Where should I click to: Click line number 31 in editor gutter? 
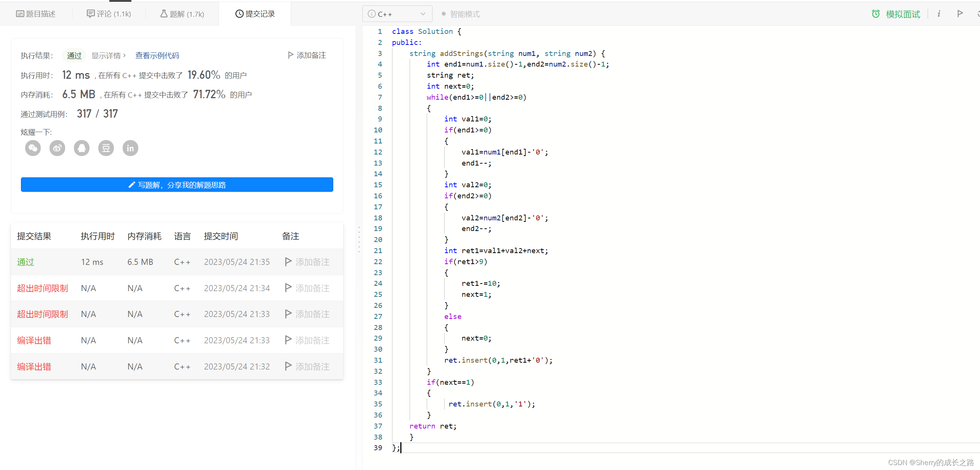pos(378,360)
